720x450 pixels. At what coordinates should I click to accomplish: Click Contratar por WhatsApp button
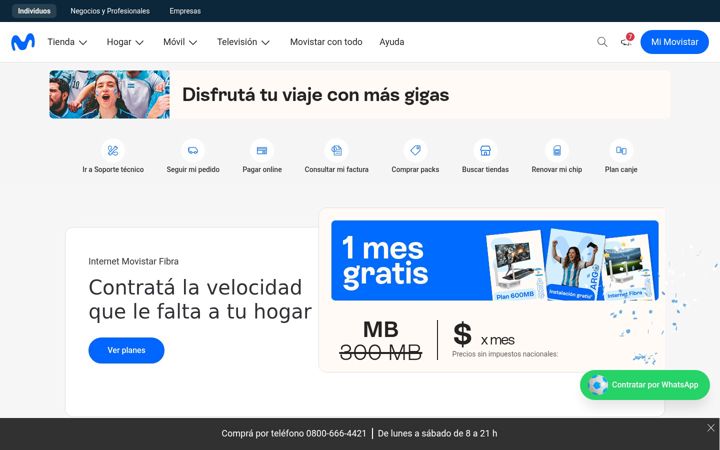tap(645, 385)
